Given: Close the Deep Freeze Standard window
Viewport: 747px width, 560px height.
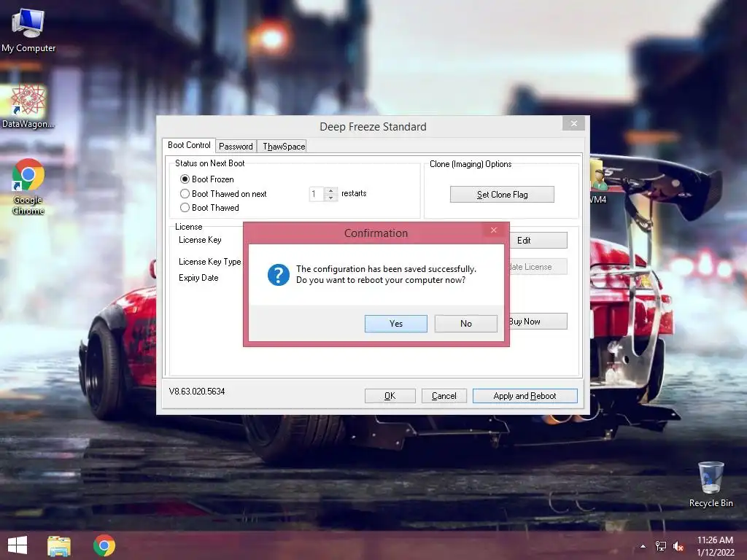Looking at the screenshot, I should tap(573, 123).
